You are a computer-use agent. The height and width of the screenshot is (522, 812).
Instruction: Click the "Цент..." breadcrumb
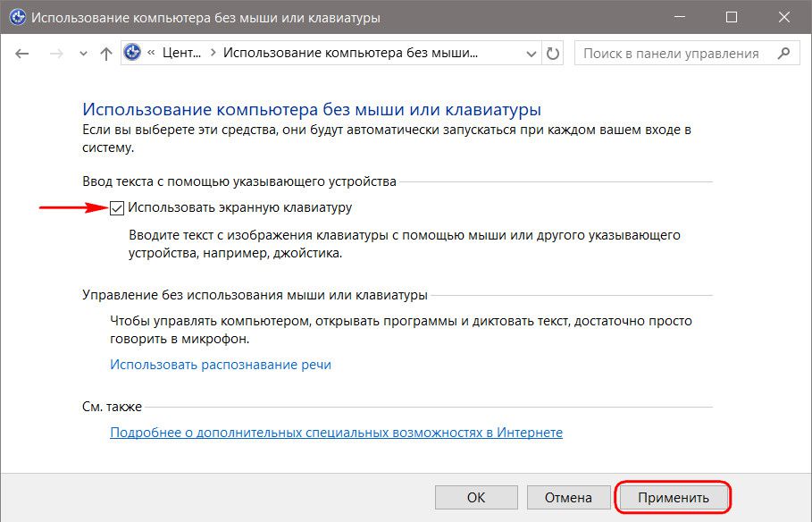pyautogui.click(x=181, y=53)
